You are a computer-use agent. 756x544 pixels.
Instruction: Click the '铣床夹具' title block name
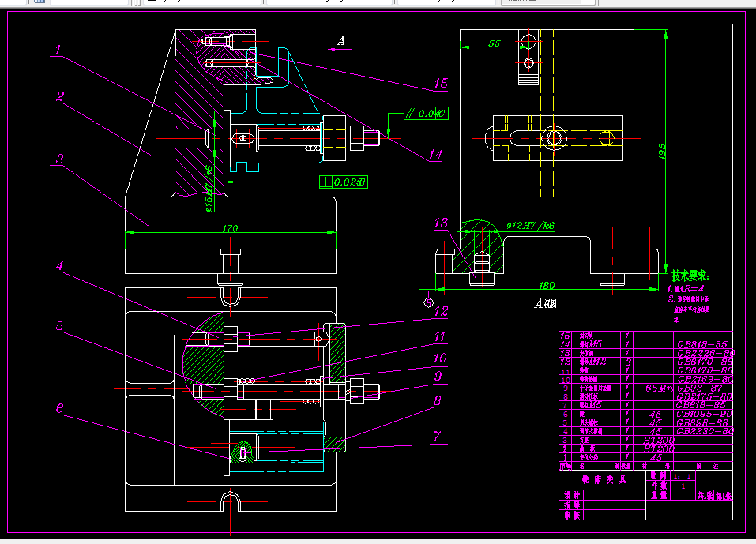point(604,479)
